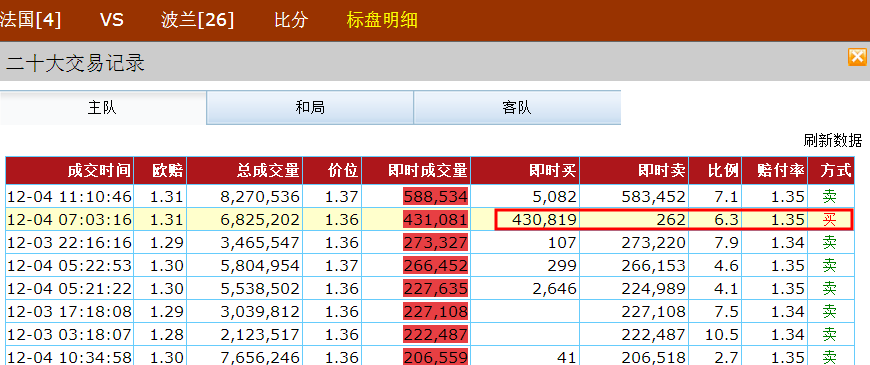Open the 比分 header item

(291, 21)
